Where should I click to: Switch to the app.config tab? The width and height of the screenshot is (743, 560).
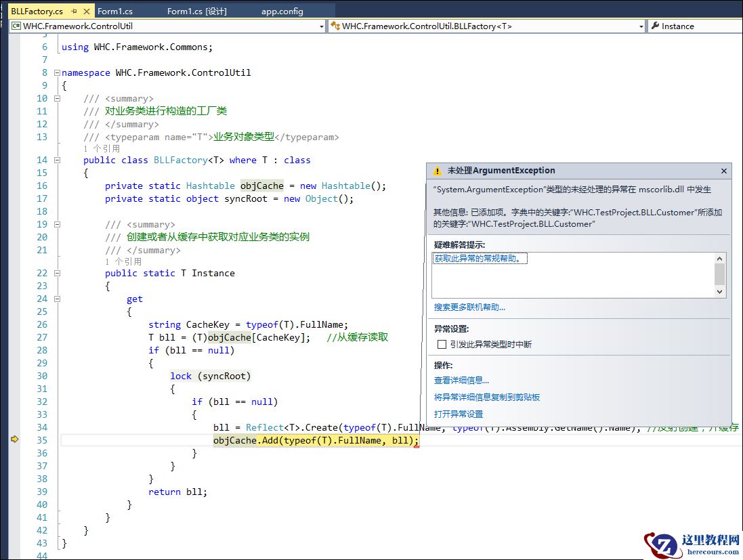[282, 12]
